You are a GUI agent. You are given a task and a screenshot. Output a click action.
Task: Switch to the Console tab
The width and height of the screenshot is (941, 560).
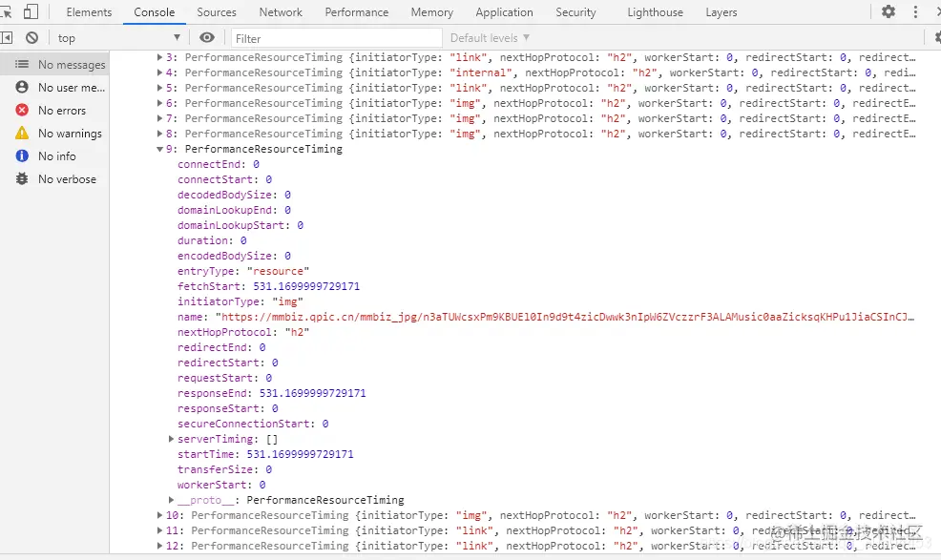tap(155, 12)
